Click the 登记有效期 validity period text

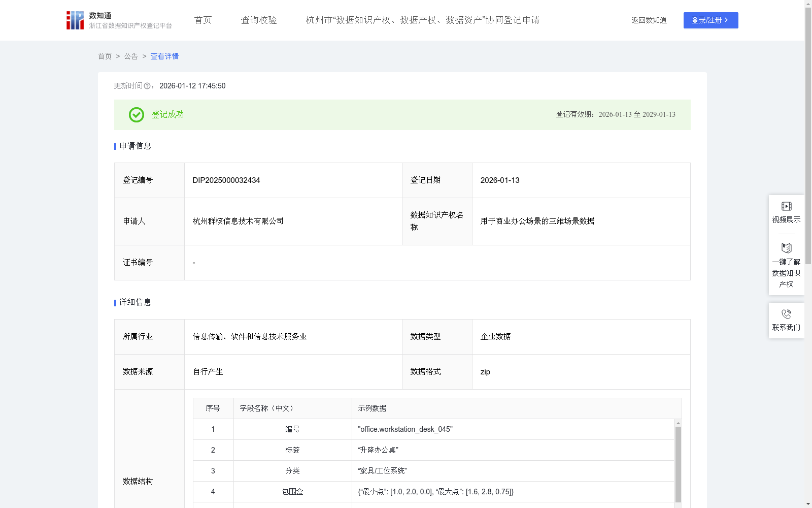pyautogui.click(x=616, y=115)
